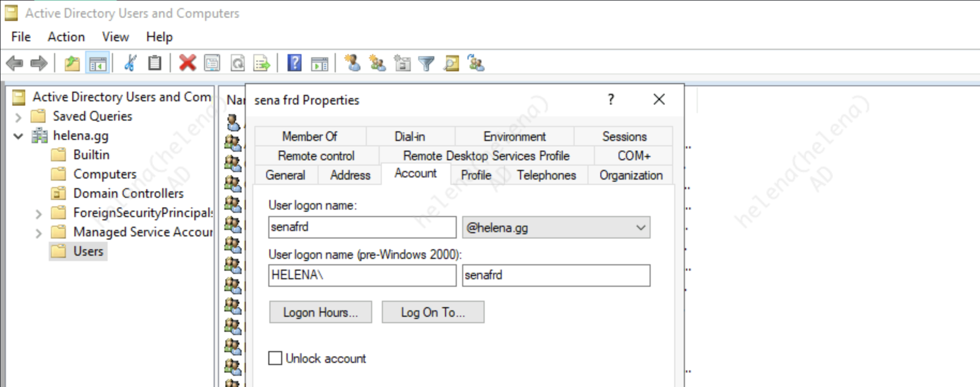Open the Action menu
This screenshot has height=387, width=980.
[x=66, y=37]
